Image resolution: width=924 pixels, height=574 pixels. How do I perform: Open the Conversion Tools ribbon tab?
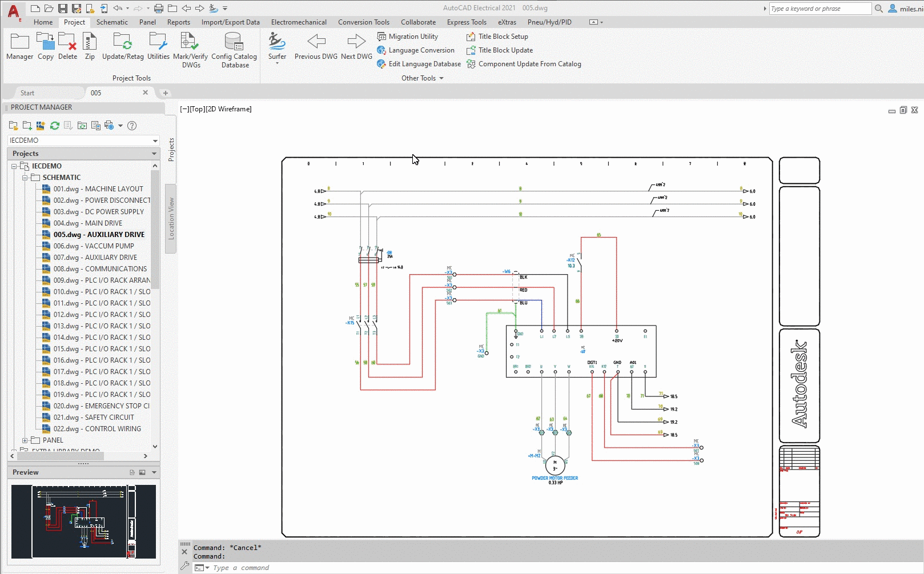(x=364, y=22)
